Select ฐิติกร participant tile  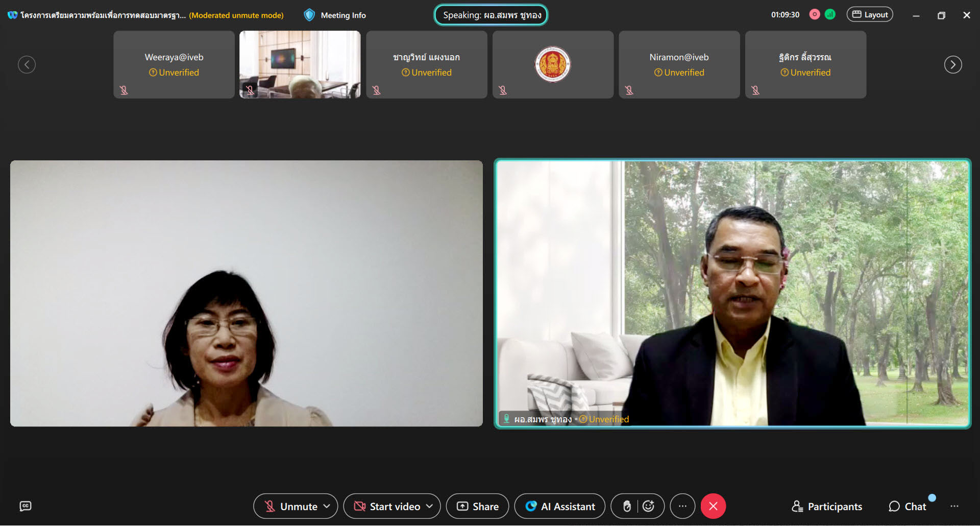[805, 64]
